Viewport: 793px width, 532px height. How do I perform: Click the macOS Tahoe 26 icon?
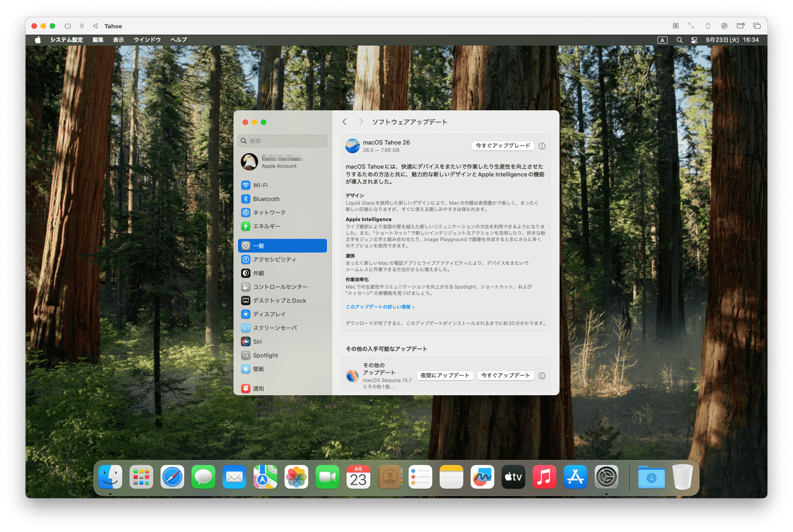352,146
